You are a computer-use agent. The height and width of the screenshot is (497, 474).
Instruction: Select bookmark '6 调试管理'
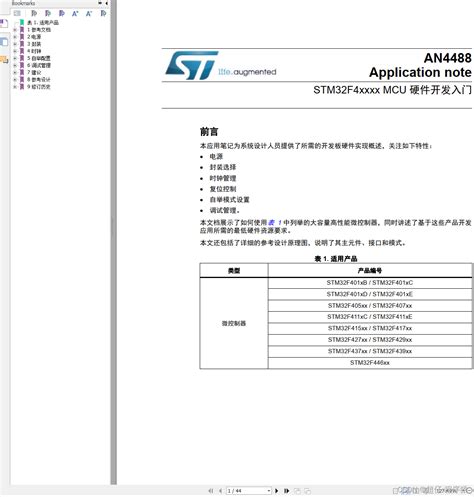pos(39,65)
